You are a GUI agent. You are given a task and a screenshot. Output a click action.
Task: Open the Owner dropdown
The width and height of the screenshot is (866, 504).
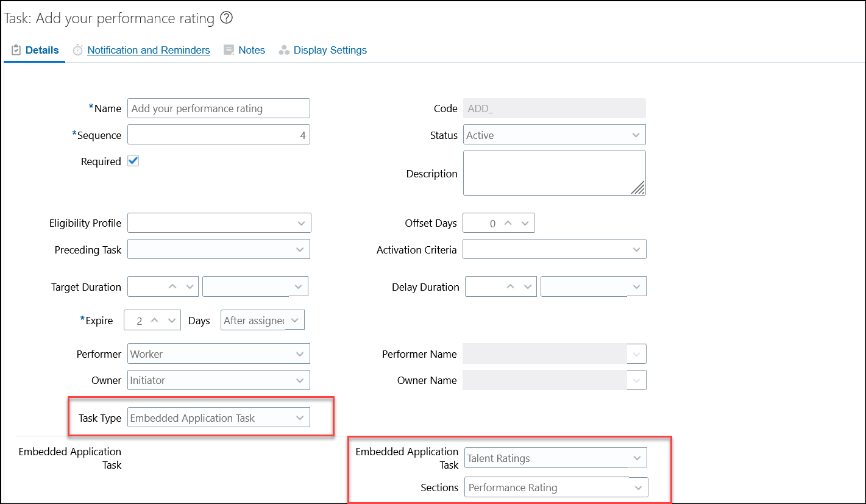219,380
